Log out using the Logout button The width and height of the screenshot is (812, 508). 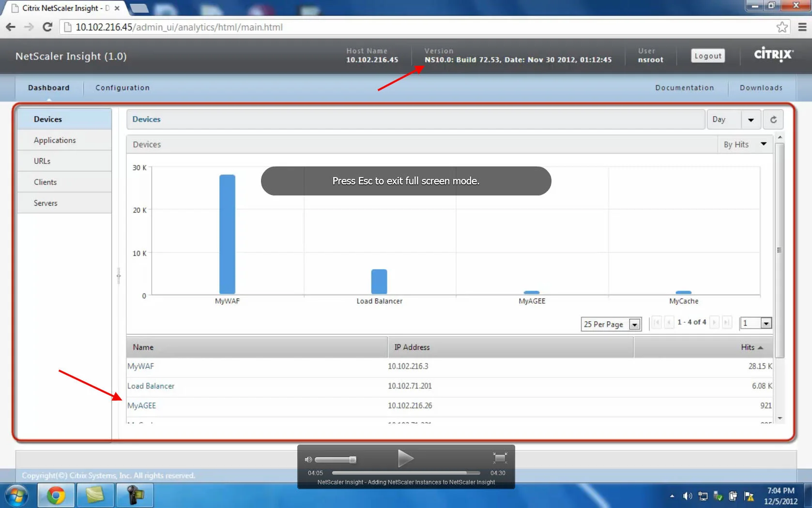pyautogui.click(x=708, y=56)
